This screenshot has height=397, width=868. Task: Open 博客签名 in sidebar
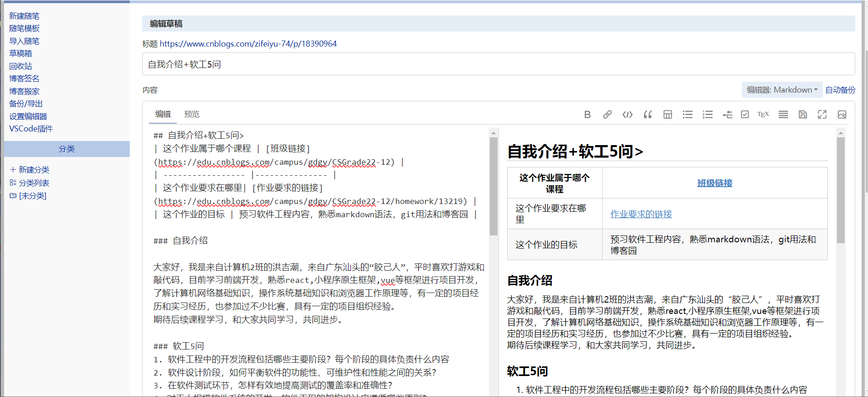click(24, 78)
